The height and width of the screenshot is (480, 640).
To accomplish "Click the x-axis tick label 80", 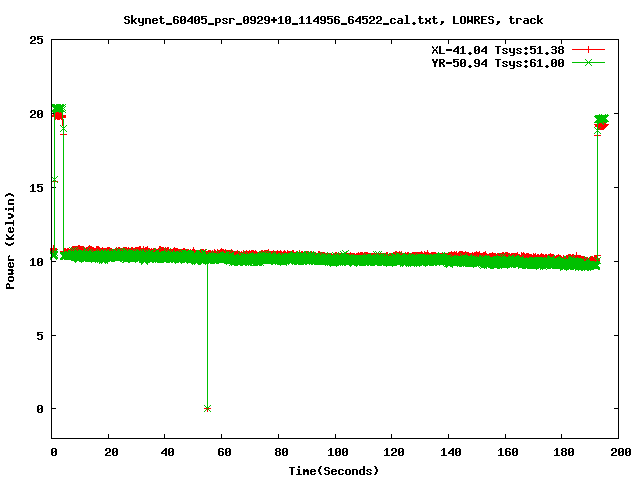I will 281,452.
